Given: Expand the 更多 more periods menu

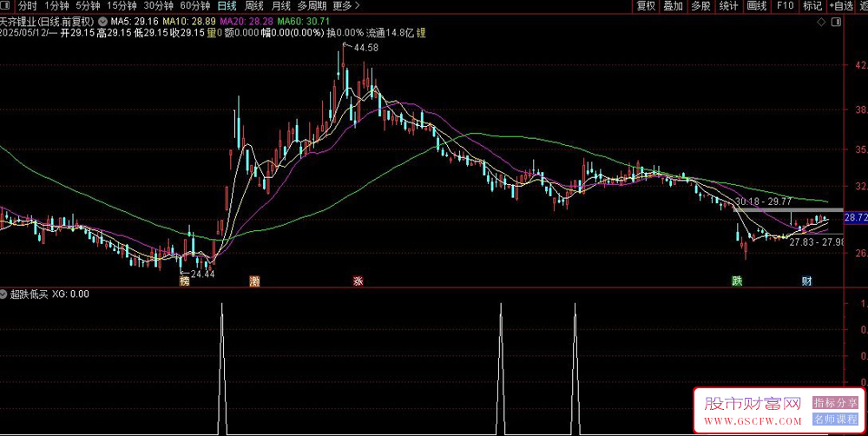Looking at the screenshot, I should 346,6.
